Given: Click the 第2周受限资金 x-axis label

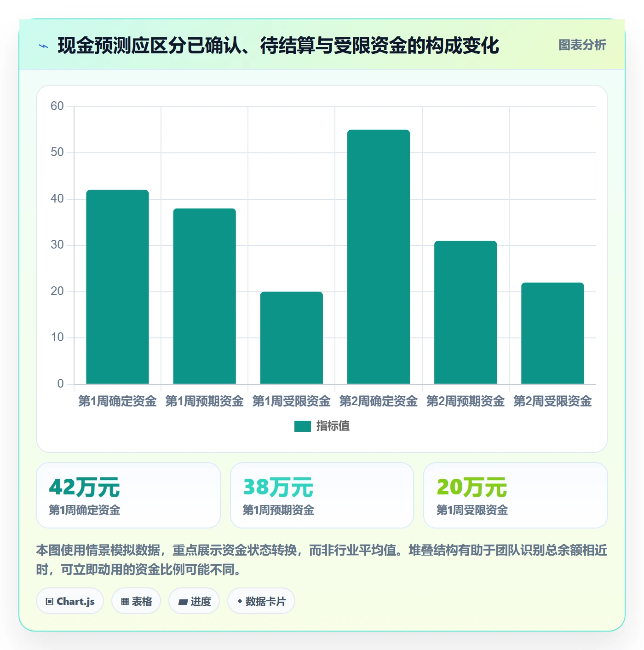Looking at the screenshot, I should pyautogui.click(x=552, y=401).
